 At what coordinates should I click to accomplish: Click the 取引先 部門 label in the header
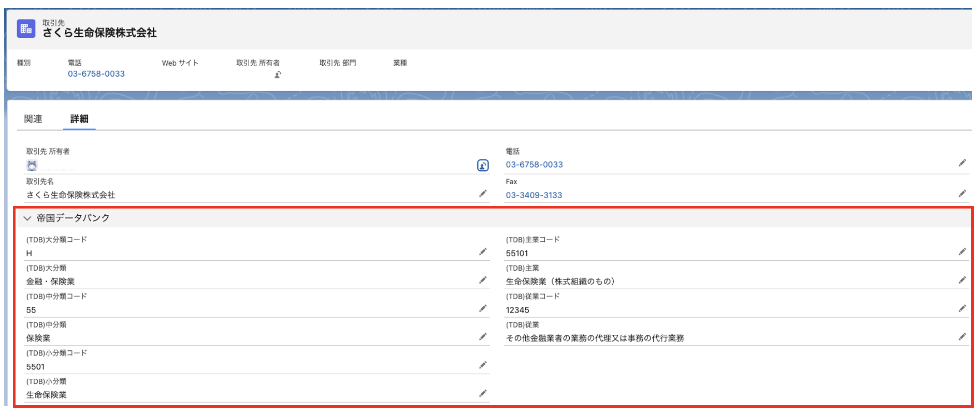tap(338, 63)
